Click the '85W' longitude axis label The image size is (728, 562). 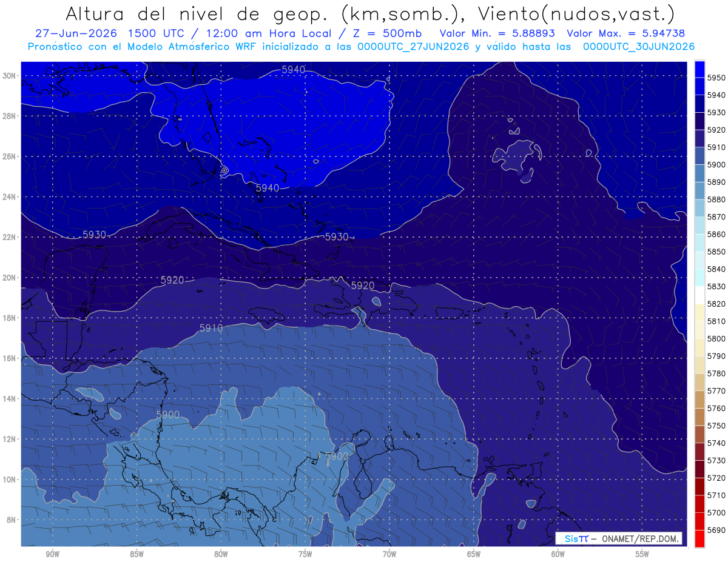point(137,554)
